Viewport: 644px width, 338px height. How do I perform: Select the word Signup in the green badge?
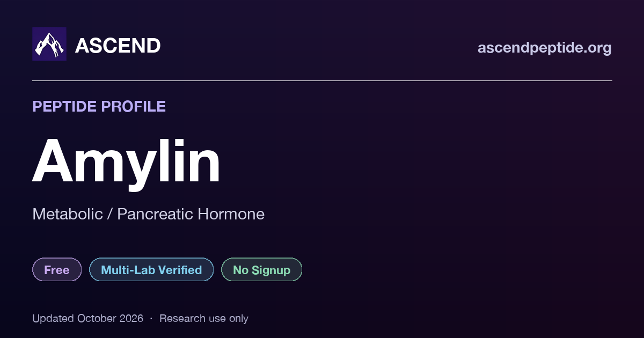[271, 270]
